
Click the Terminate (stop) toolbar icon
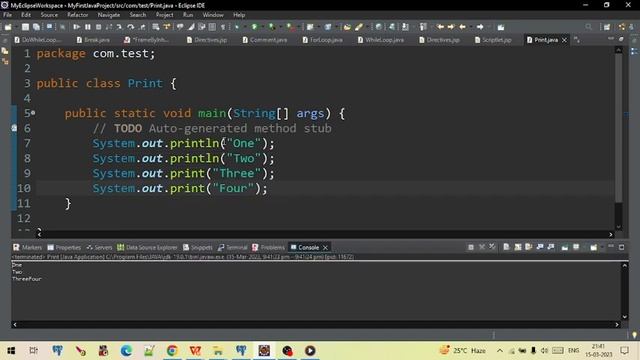click(98, 27)
